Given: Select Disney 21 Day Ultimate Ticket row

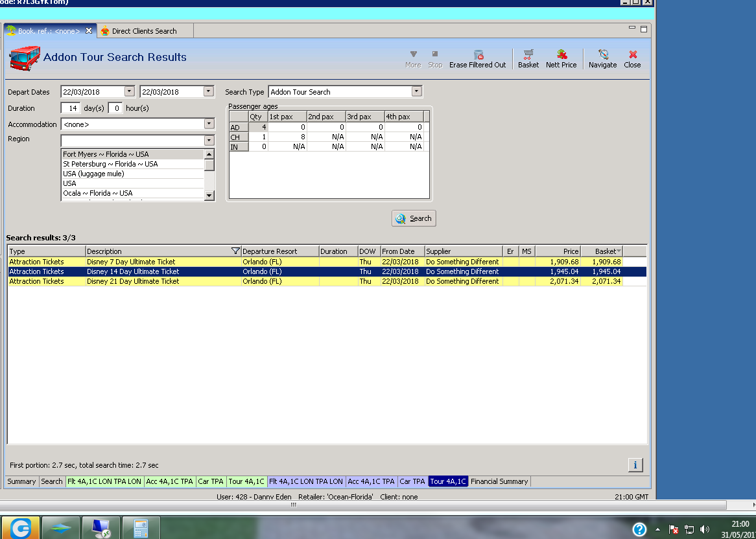Looking at the screenshot, I should click(x=133, y=282).
